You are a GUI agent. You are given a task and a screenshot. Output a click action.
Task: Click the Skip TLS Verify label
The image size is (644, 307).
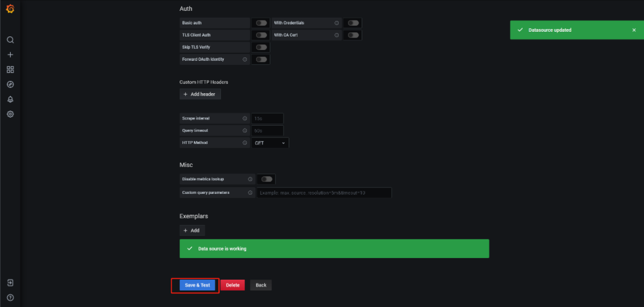[196, 47]
